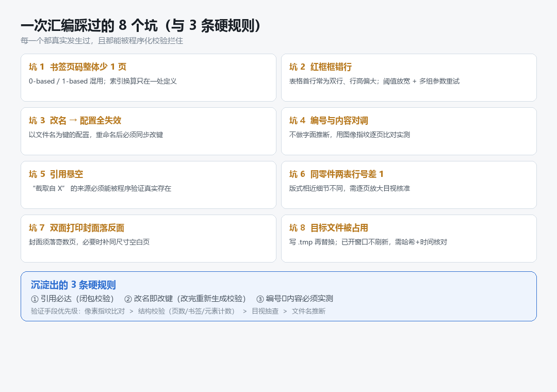Screen dimensions: 557x392
Task: Click text '表格首行常为双行、行高偏大'
Action: tap(334, 81)
